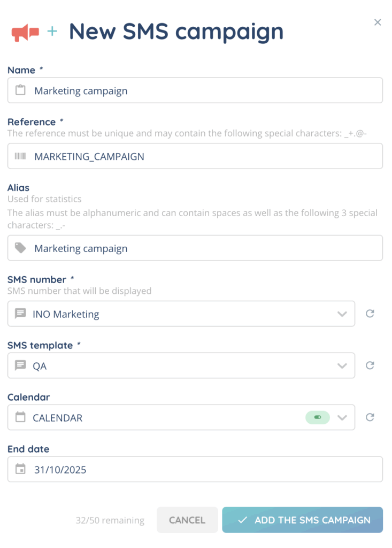392x548 pixels.
Task: Click the tag icon in Alias field
Action: click(x=20, y=248)
